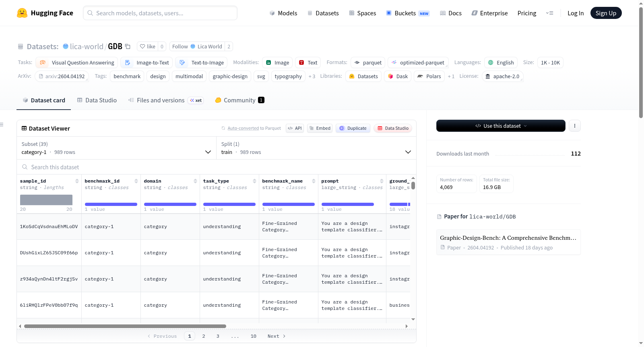The height and width of the screenshot is (347, 644).
Task: Click the English language tag
Action: click(x=501, y=62)
